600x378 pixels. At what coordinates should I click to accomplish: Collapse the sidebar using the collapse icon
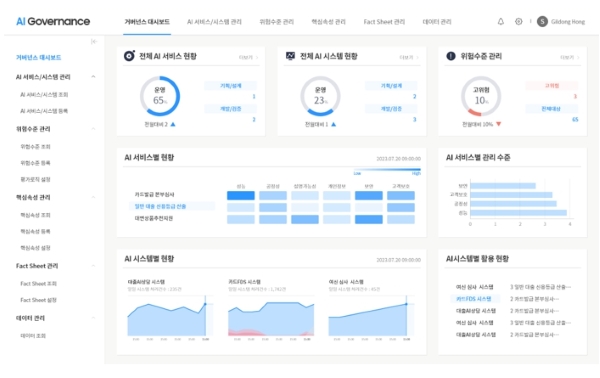94,41
